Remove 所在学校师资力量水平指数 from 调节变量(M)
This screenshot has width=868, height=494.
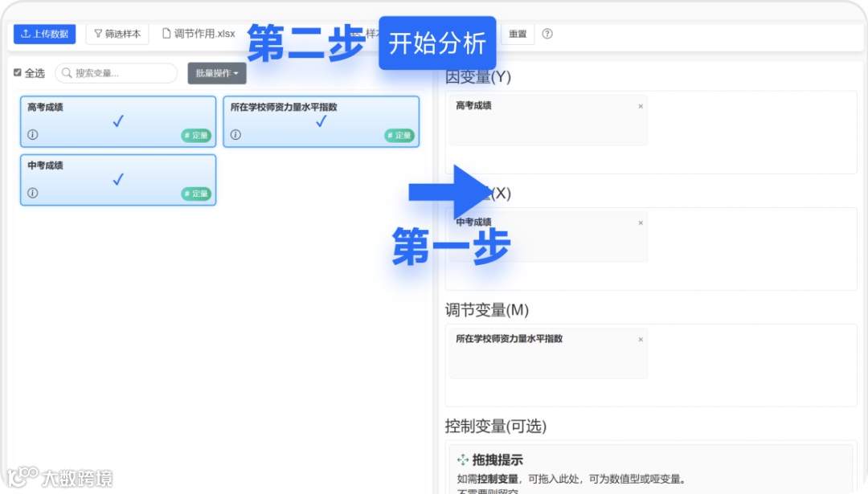pyautogui.click(x=641, y=340)
